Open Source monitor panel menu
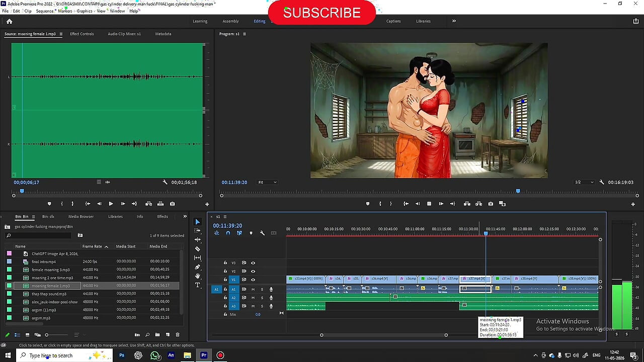Screen dimensions: 644x362 [x=61, y=34]
